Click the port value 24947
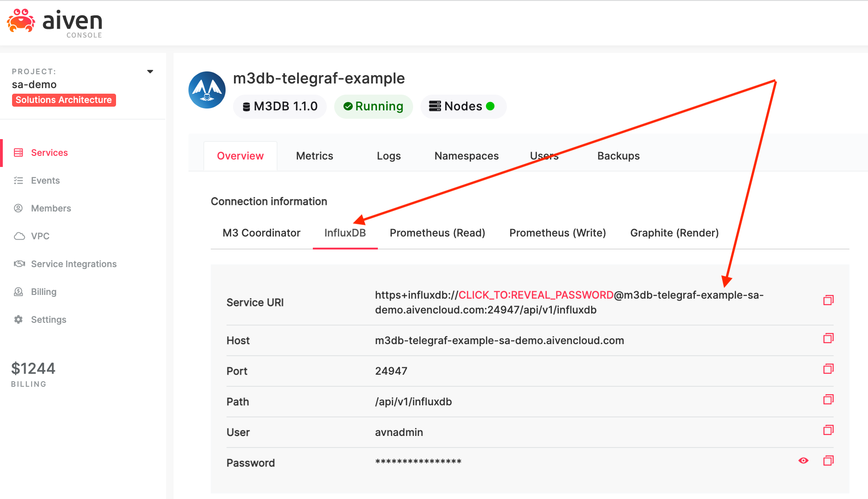This screenshot has width=868, height=499. pos(391,371)
